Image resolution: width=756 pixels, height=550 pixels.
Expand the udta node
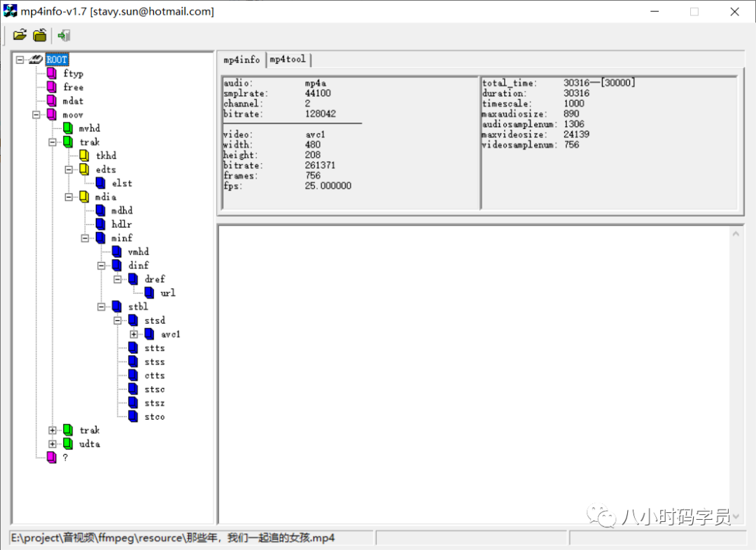(52, 444)
